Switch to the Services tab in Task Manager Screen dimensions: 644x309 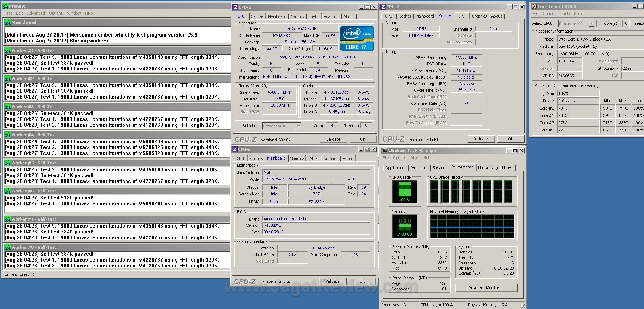pyautogui.click(x=440, y=168)
